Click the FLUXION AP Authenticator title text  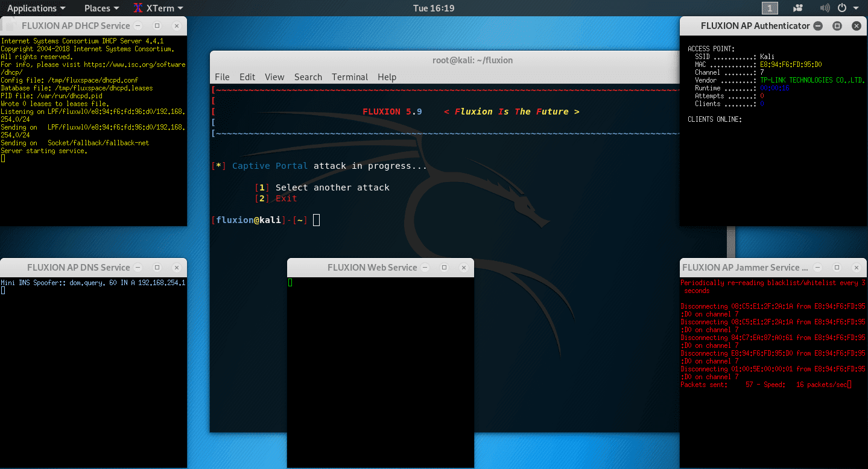click(755, 26)
